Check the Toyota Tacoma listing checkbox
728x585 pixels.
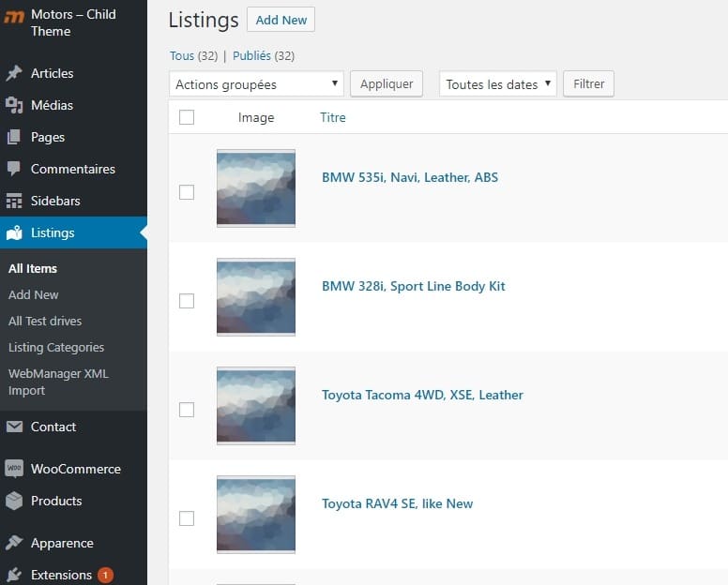tap(187, 410)
